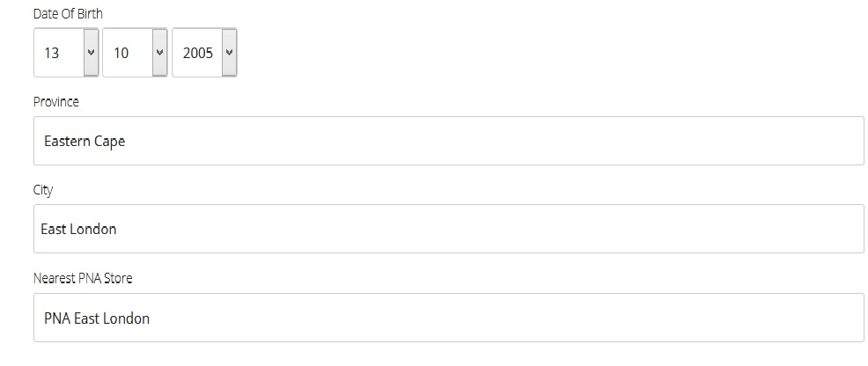Select the month value 10 box
This screenshot has width=868, height=366.
coord(127,53)
